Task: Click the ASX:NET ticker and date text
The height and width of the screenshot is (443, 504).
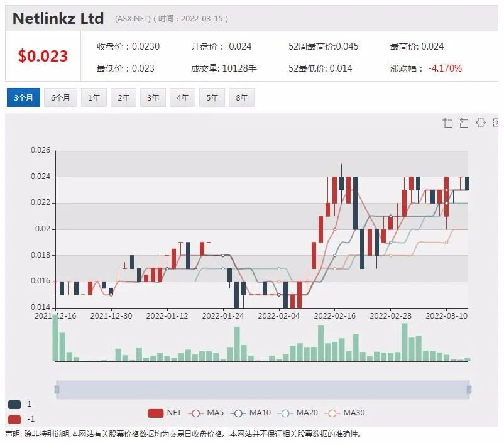Action: [x=172, y=19]
